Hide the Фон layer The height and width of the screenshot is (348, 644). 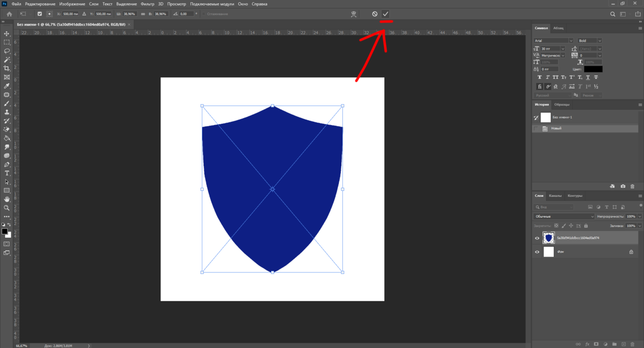coord(537,251)
